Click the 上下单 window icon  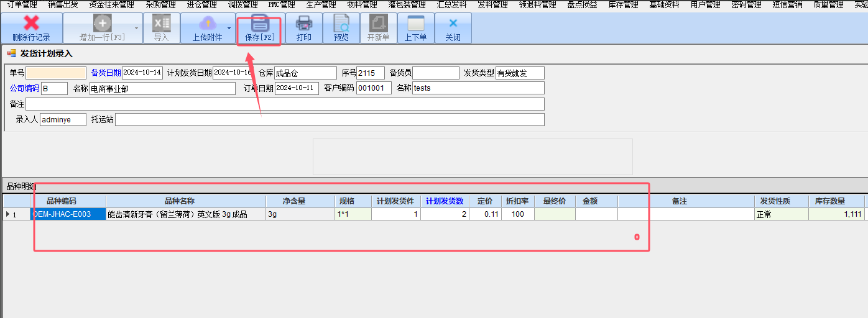click(x=415, y=24)
